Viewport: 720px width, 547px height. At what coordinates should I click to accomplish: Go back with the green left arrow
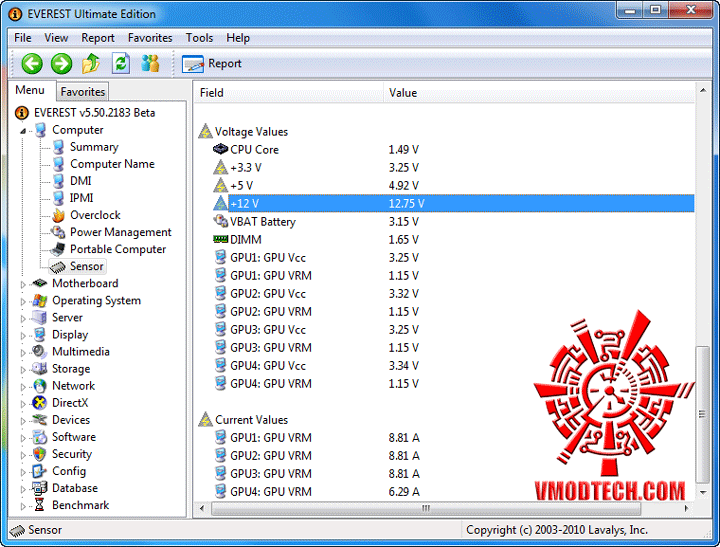(32, 63)
